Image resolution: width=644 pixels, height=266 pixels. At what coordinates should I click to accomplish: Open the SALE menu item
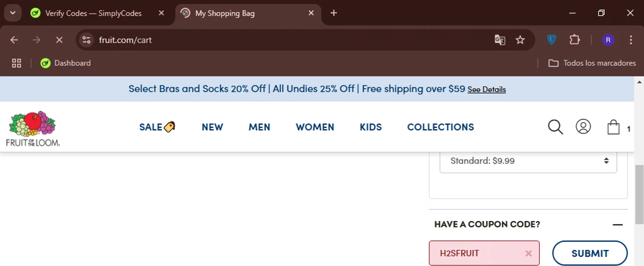coord(157,127)
